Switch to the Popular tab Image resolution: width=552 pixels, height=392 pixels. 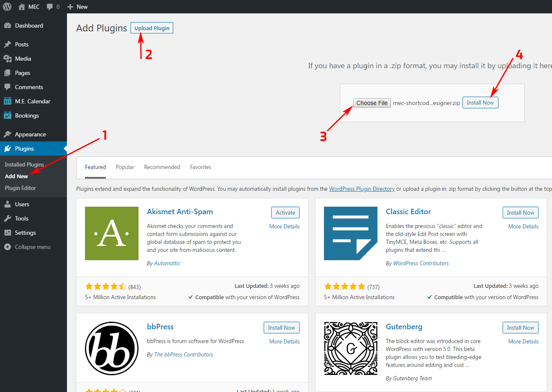[125, 167]
